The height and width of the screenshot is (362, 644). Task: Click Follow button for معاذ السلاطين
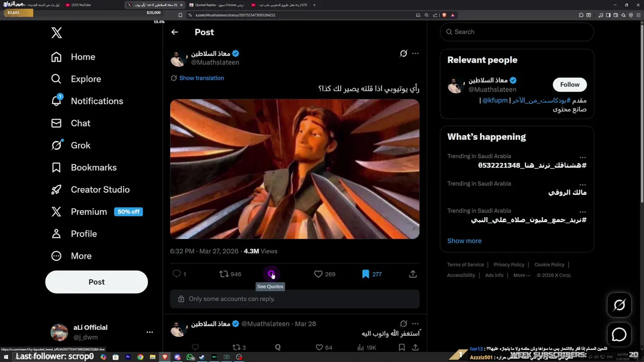click(x=570, y=84)
